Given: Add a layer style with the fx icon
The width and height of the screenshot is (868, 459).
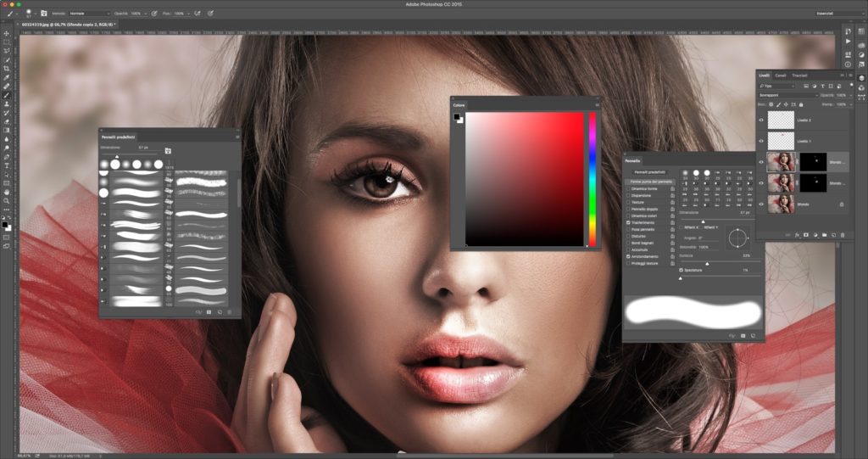Looking at the screenshot, I should [x=797, y=235].
